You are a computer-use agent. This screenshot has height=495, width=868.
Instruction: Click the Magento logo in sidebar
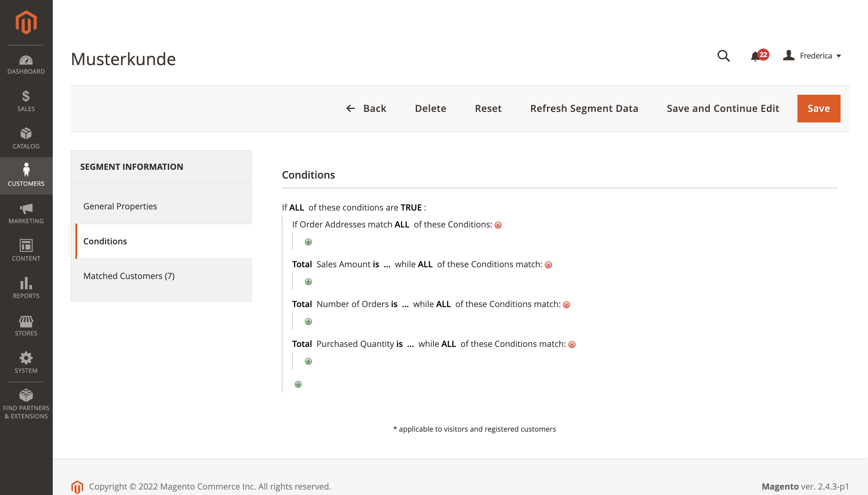coord(26,22)
